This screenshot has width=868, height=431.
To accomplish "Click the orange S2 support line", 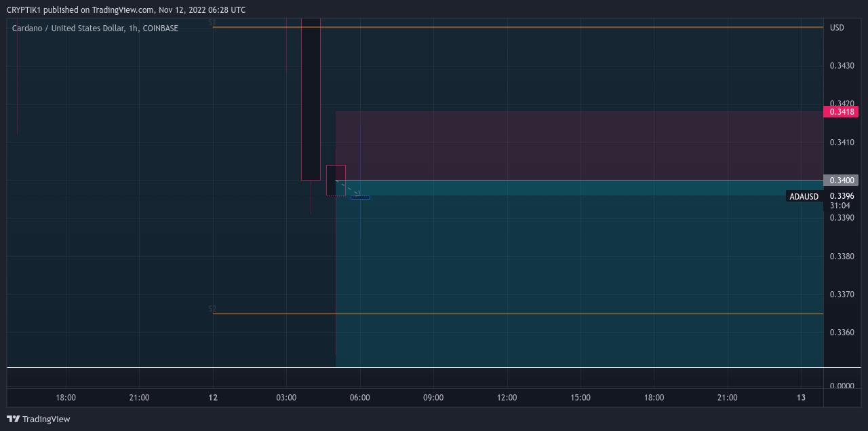I will point(518,314).
